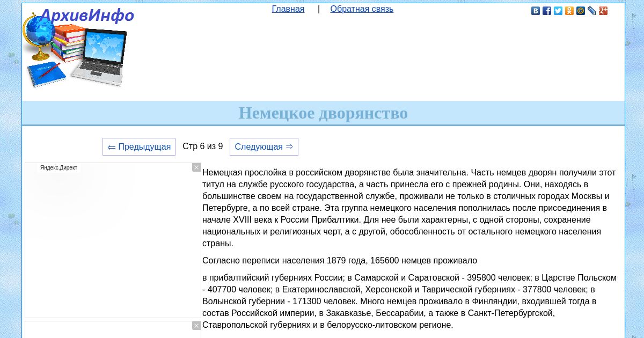Share via the Mail.ru @ icon

coord(581,11)
